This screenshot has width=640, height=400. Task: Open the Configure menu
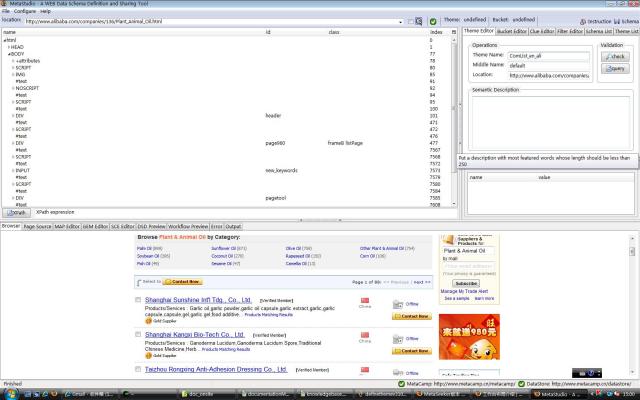24,11
